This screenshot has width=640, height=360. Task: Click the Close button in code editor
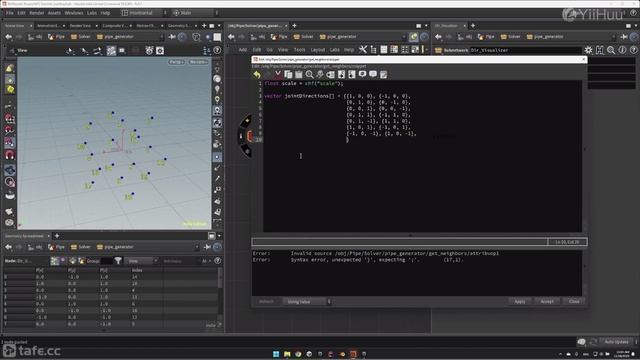pos(574,302)
